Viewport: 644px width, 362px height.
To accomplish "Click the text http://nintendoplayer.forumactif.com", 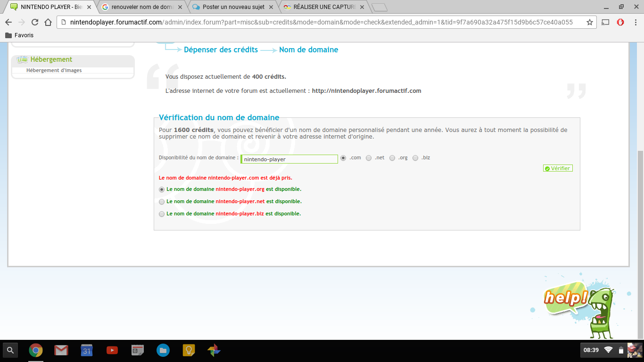I will 366,90.
